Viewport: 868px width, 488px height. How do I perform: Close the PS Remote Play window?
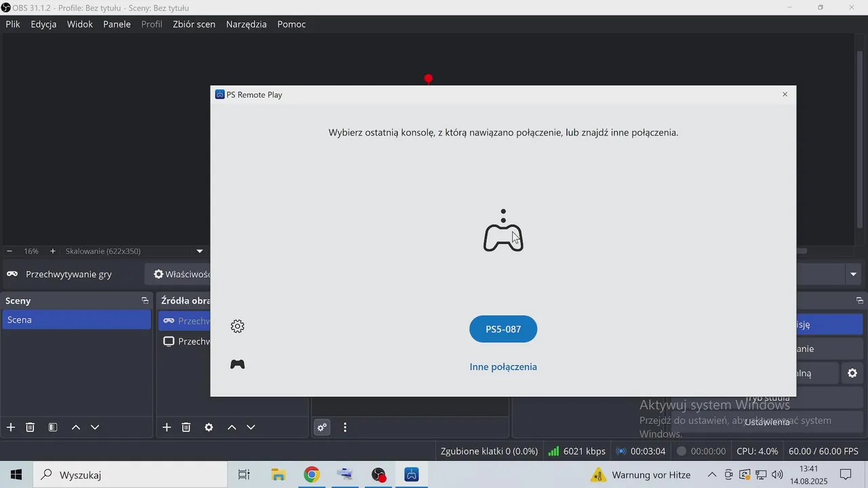785,94
